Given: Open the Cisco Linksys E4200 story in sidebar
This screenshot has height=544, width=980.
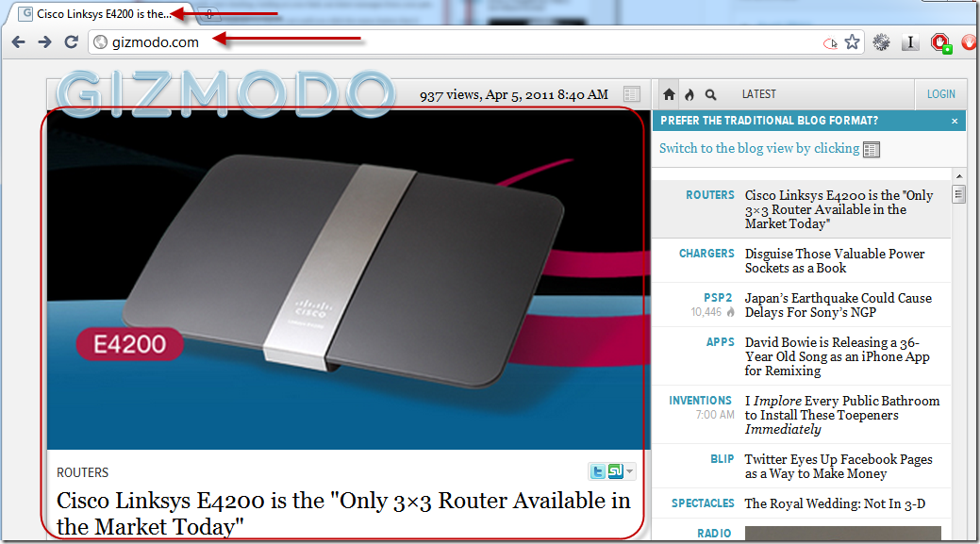Looking at the screenshot, I should point(839,209).
